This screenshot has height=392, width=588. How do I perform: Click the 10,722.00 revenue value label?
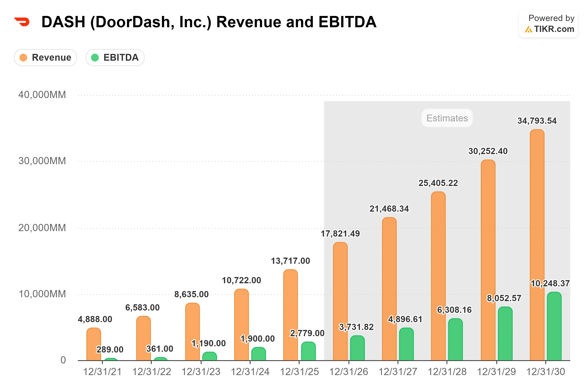241,280
